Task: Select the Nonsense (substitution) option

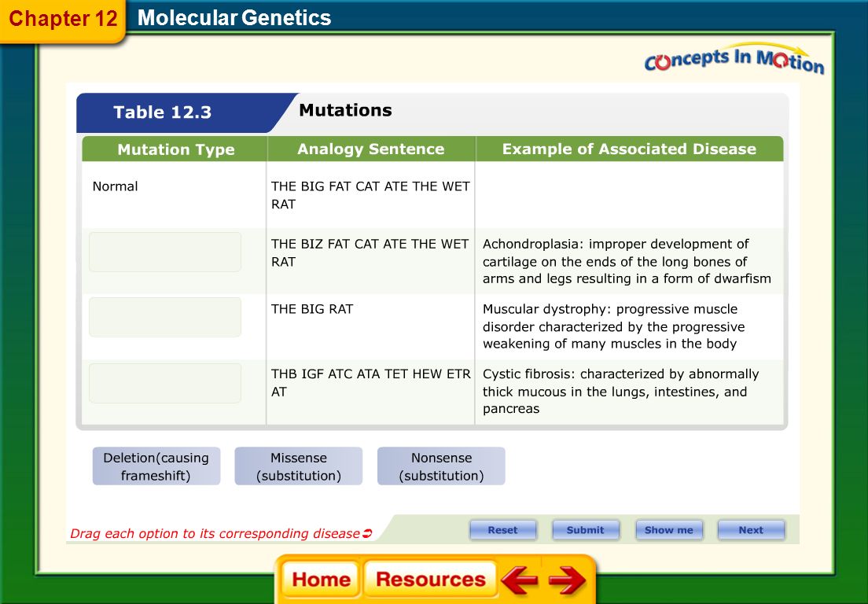Action: (x=441, y=466)
